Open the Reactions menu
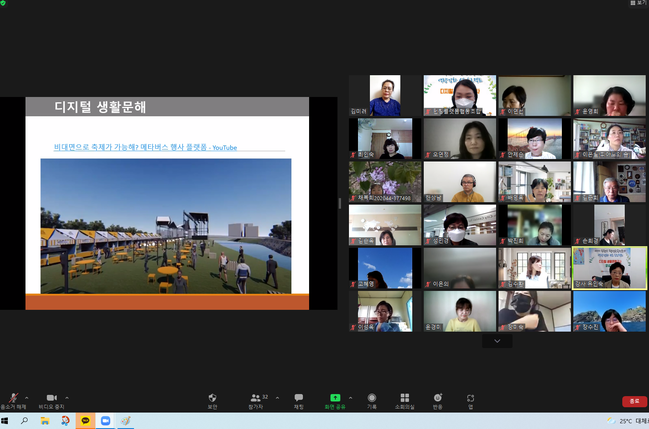 tap(437, 398)
